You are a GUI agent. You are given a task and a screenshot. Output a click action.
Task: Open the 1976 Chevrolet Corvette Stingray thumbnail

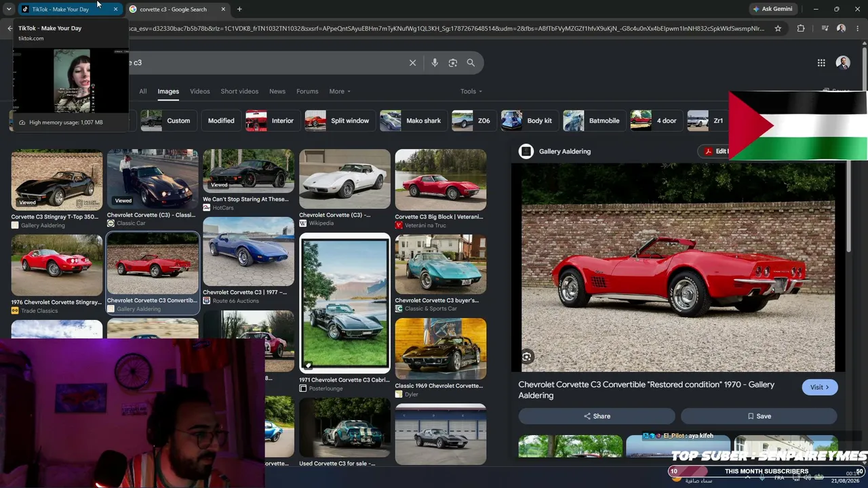[57, 265]
